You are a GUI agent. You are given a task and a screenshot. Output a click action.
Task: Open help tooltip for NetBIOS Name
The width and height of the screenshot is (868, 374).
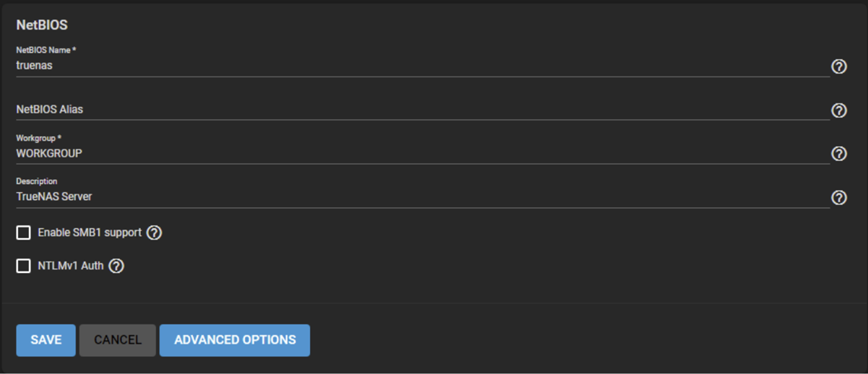coord(838,66)
